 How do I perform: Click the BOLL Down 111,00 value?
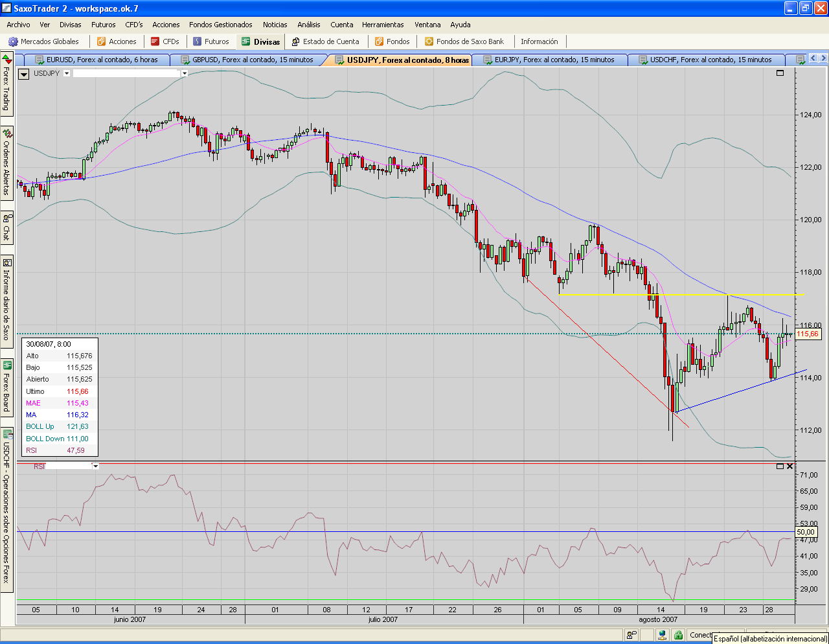pos(78,439)
